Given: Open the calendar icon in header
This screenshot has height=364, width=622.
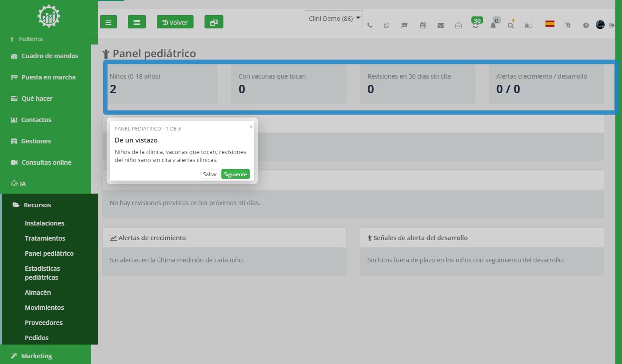Looking at the screenshot, I should coord(423,25).
